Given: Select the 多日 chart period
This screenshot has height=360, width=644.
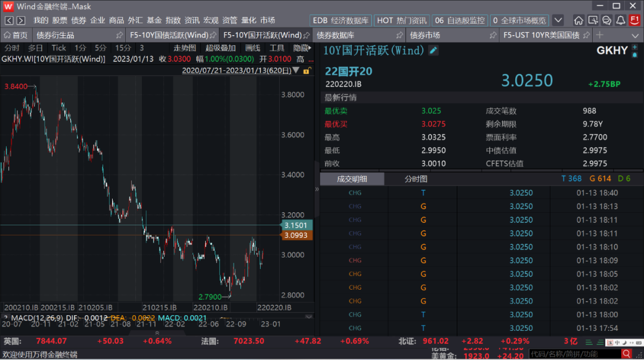Looking at the screenshot, I should click(35, 48).
